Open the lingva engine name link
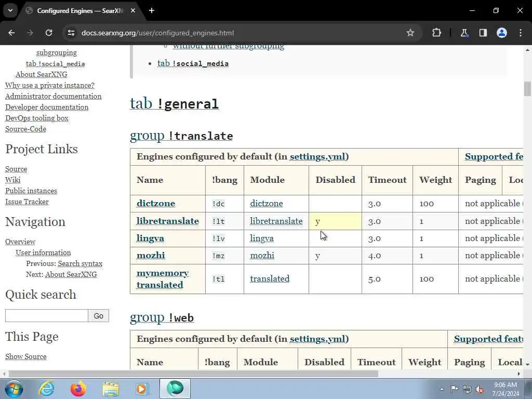Image resolution: width=532 pixels, height=399 pixels. point(150,238)
